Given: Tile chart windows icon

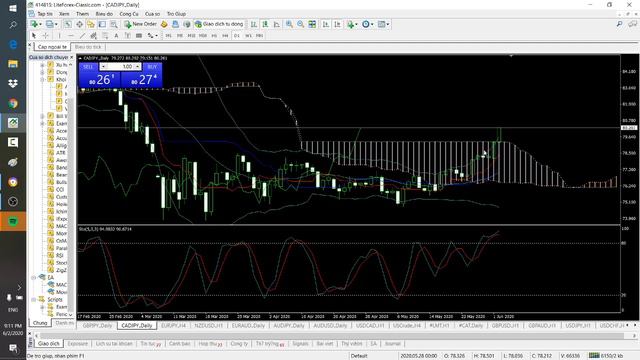Looking at the screenshot, I should click(x=312, y=24).
